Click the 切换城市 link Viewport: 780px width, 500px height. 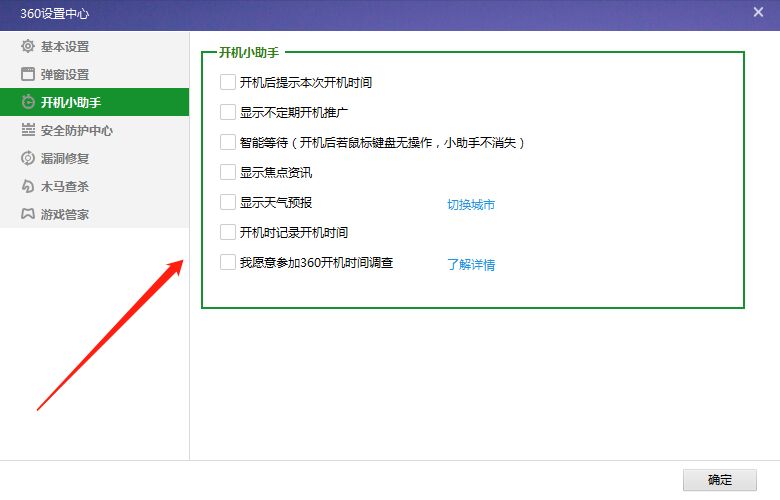pos(471,204)
